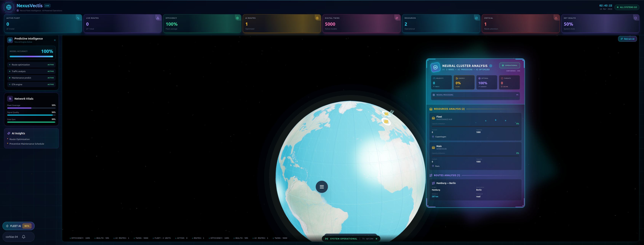Click the Network Vitals panel icon
The height and width of the screenshot is (245, 644).
tap(10, 99)
